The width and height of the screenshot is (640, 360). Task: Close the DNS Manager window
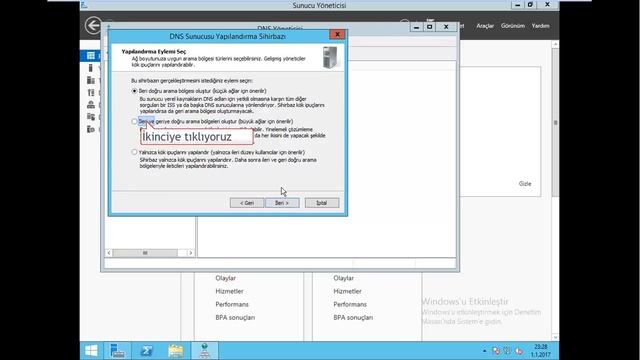(x=446, y=27)
